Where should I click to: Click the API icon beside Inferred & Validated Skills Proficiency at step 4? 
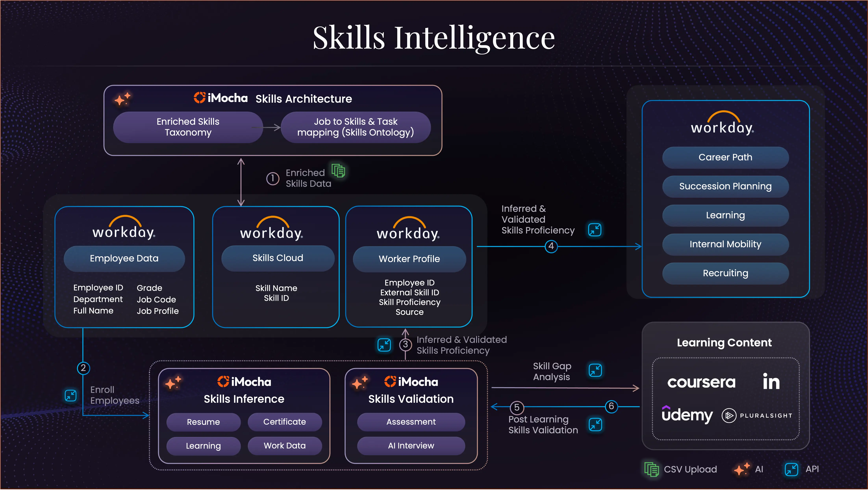pyautogui.click(x=595, y=230)
